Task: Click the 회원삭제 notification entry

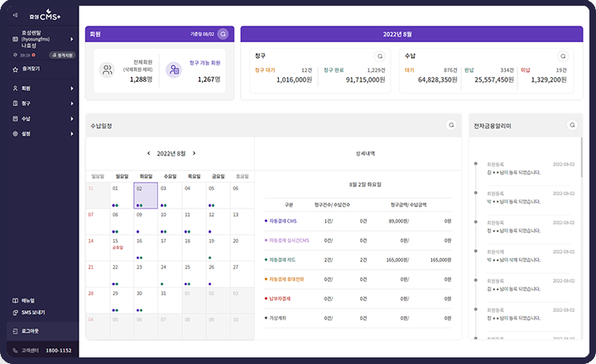Action: coord(531,256)
